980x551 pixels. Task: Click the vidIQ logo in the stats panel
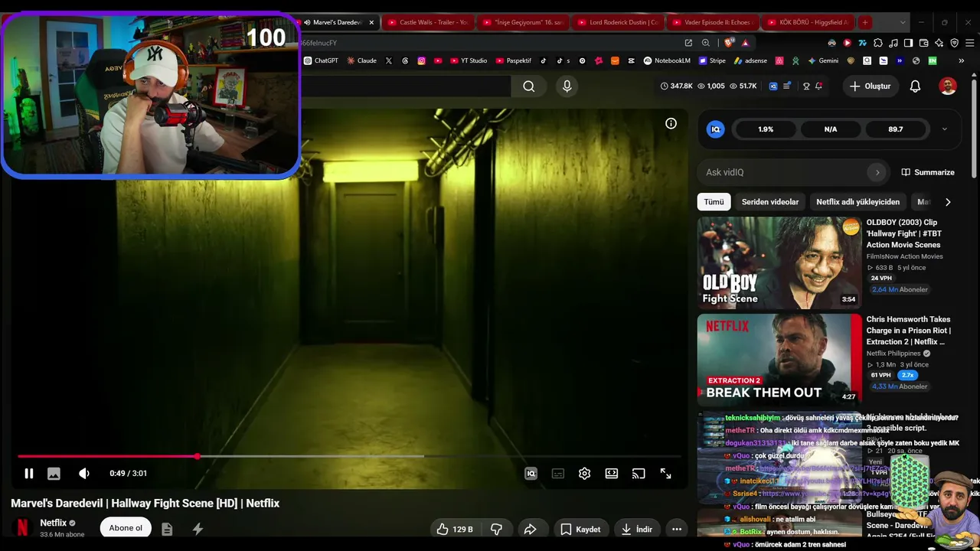click(716, 129)
